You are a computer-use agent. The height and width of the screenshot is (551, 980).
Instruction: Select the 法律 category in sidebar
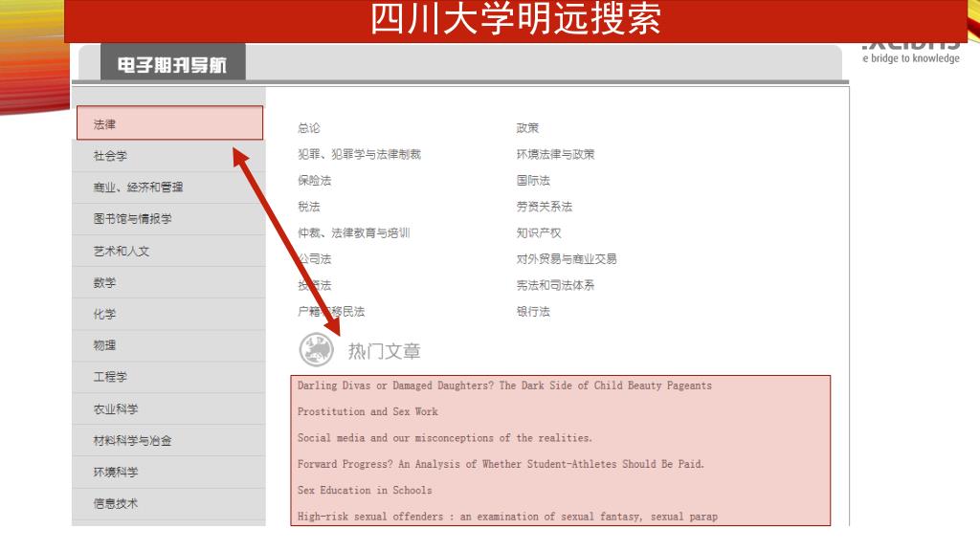click(x=169, y=123)
